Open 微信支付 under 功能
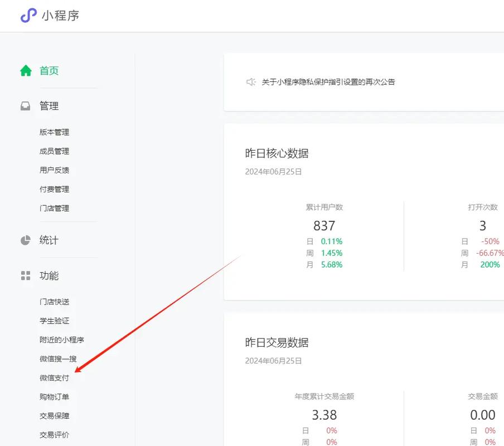This screenshot has width=504, height=446. point(54,378)
